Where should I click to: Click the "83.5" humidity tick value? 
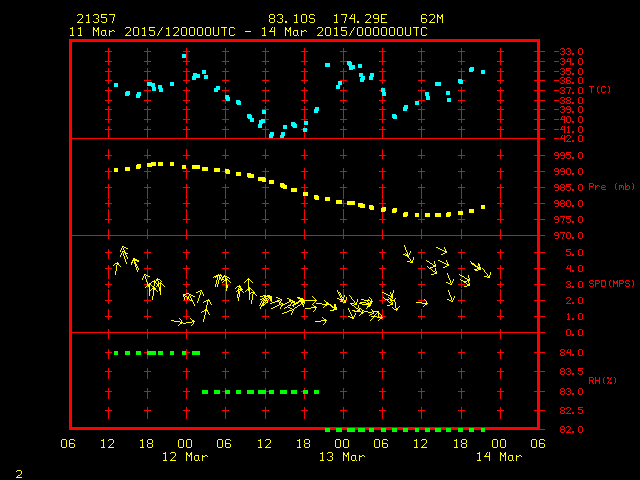click(571, 372)
